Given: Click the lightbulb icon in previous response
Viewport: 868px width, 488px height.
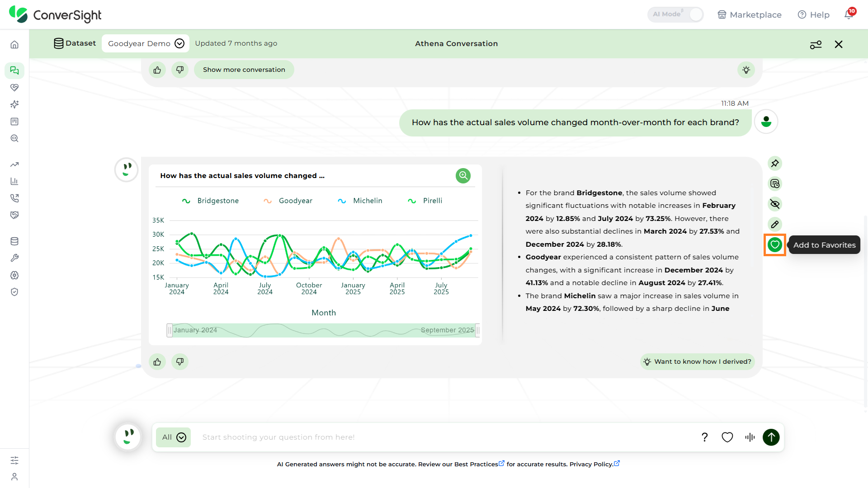Looking at the screenshot, I should (746, 70).
